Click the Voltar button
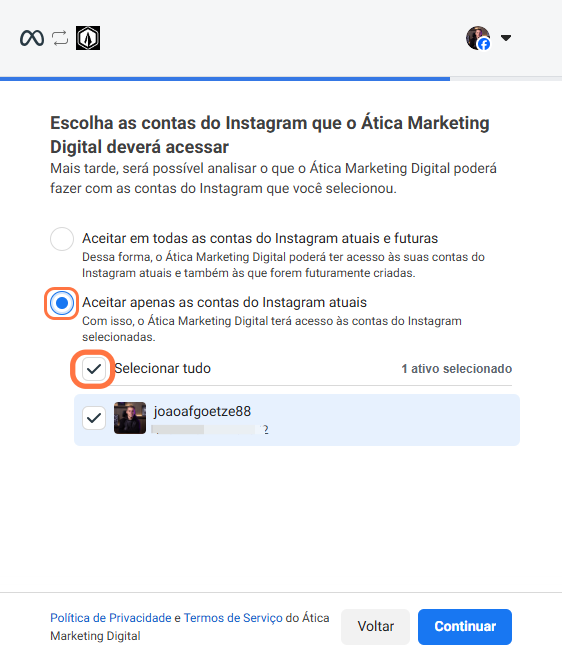The height and width of the screenshot is (670, 562). coord(376,627)
